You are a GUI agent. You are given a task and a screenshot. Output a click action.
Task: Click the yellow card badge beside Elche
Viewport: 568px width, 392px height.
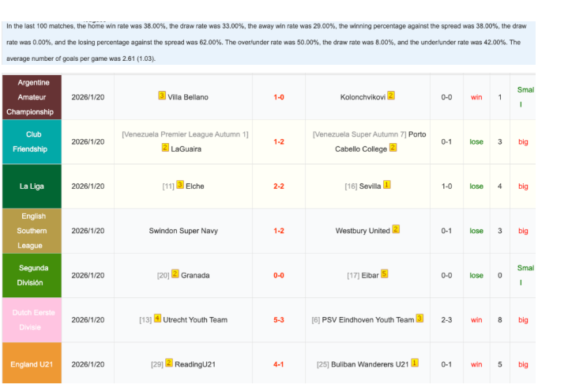pos(180,186)
